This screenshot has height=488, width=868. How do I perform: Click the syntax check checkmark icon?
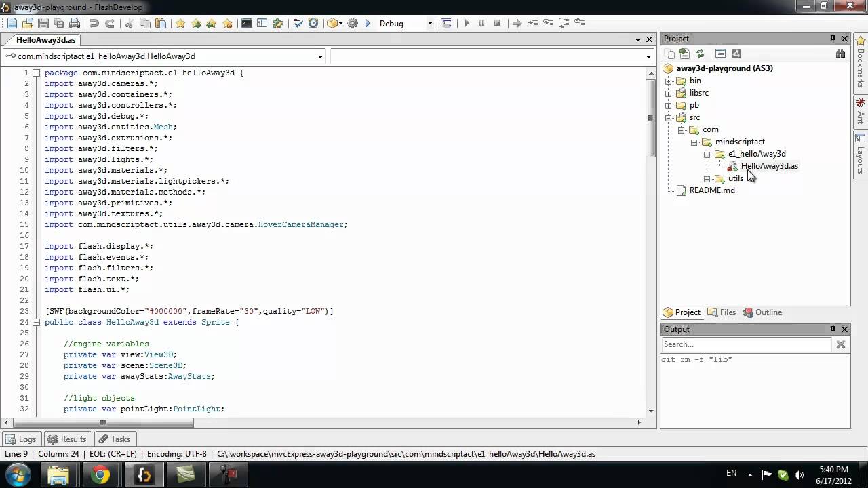298,23
